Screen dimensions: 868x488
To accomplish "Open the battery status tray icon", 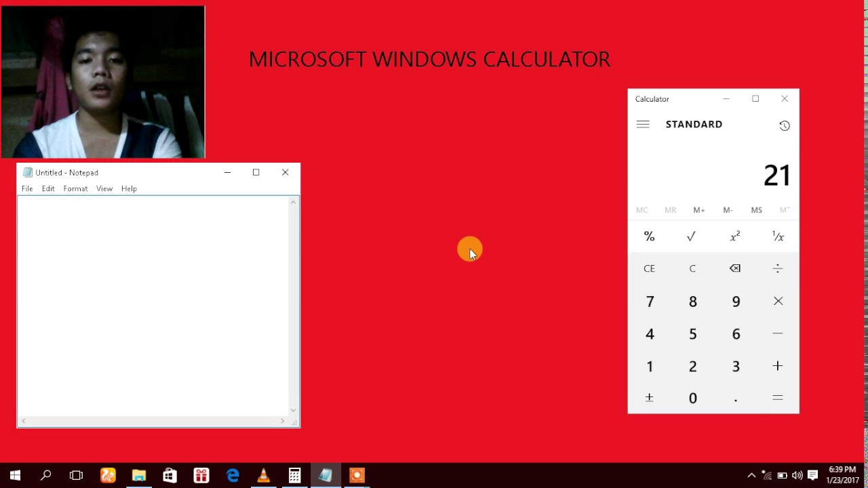I will click(x=782, y=476).
